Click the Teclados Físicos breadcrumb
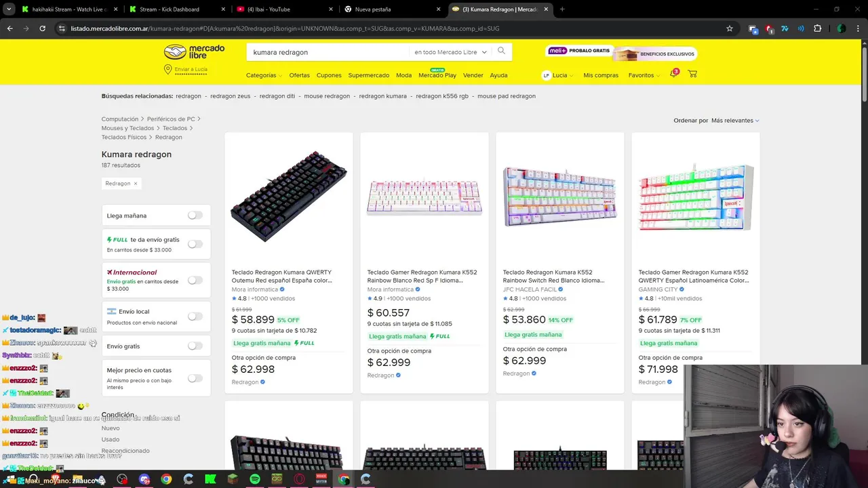This screenshot has height=488, width=868. 124,138
